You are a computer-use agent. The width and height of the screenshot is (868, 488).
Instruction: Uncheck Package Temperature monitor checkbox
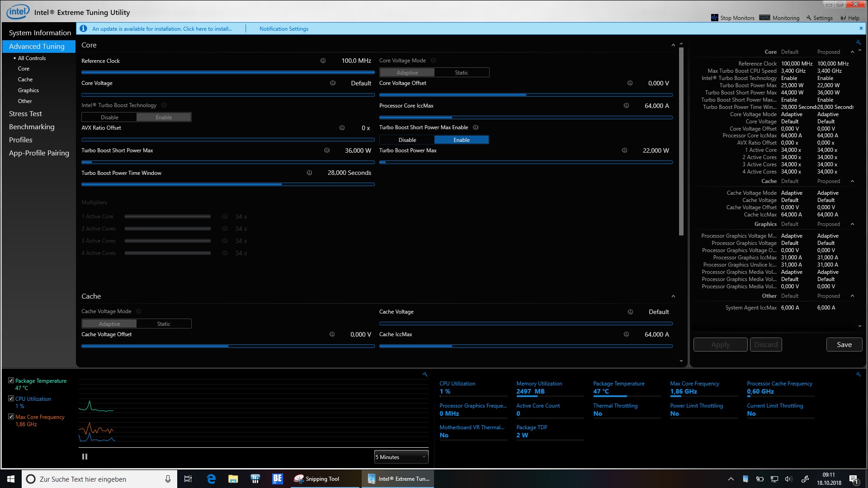pyautogui.click(x=11, y=380)
